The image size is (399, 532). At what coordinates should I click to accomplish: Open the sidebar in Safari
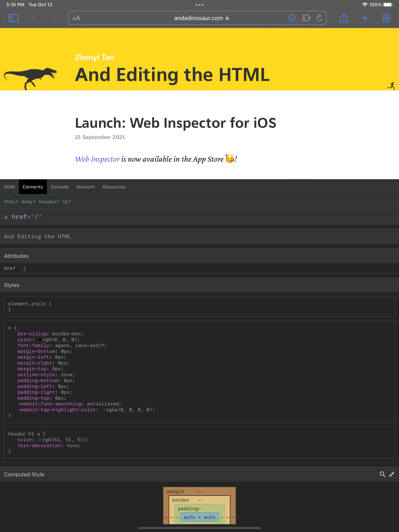(13, 18)
